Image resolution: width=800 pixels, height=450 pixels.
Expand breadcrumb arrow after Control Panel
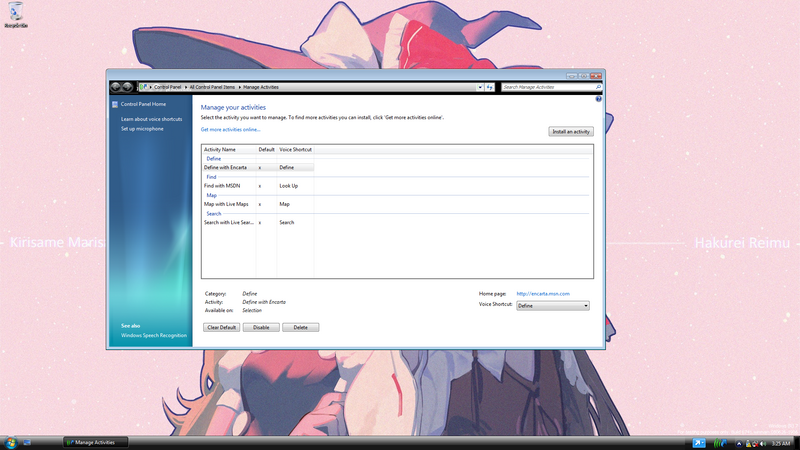pos(185,87)
